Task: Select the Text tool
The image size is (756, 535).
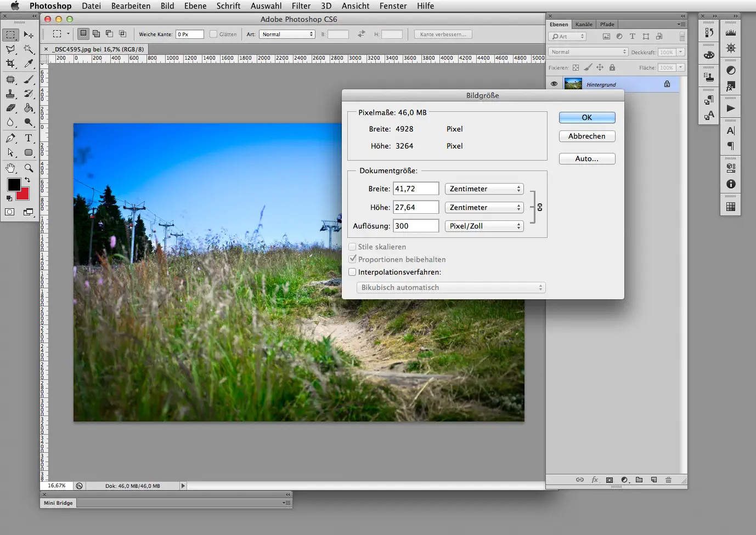Action: point(29,138)
